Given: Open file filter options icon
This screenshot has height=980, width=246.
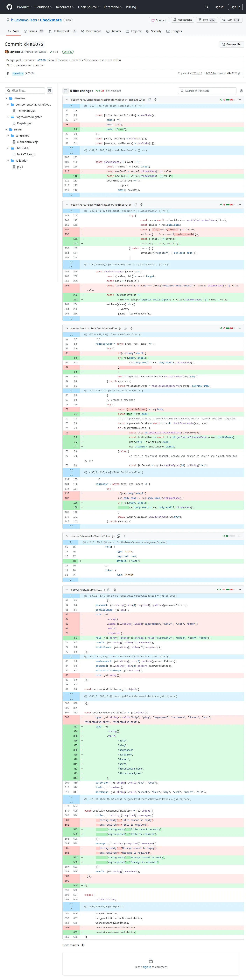Looking at the screenshot, I should pos(50,91).
